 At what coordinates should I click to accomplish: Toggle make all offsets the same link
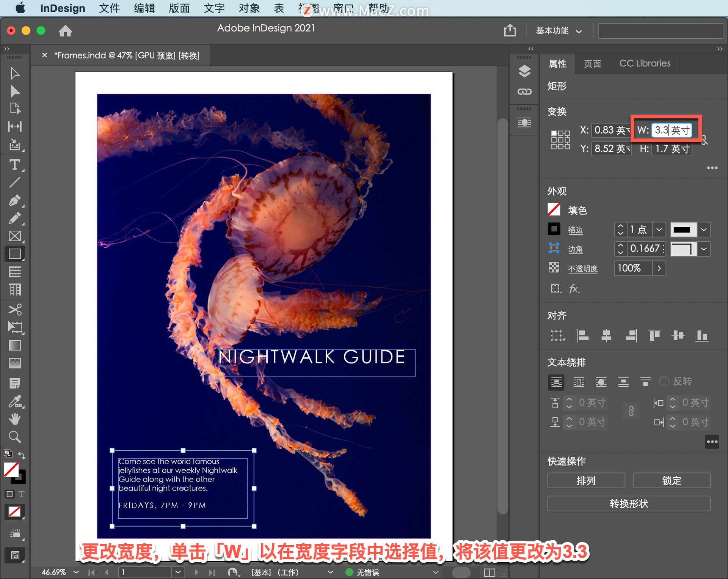click(631, 411)
